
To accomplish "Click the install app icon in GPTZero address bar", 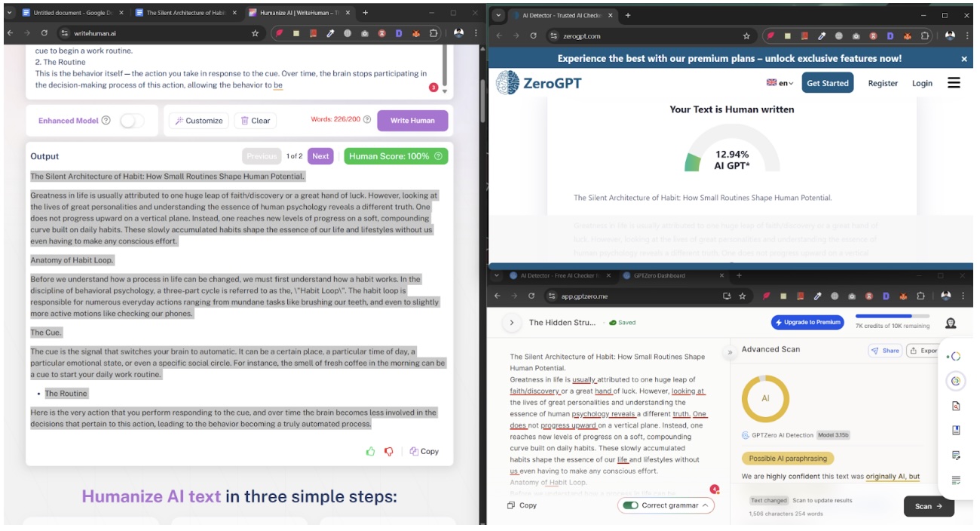I will pos(727,296).
